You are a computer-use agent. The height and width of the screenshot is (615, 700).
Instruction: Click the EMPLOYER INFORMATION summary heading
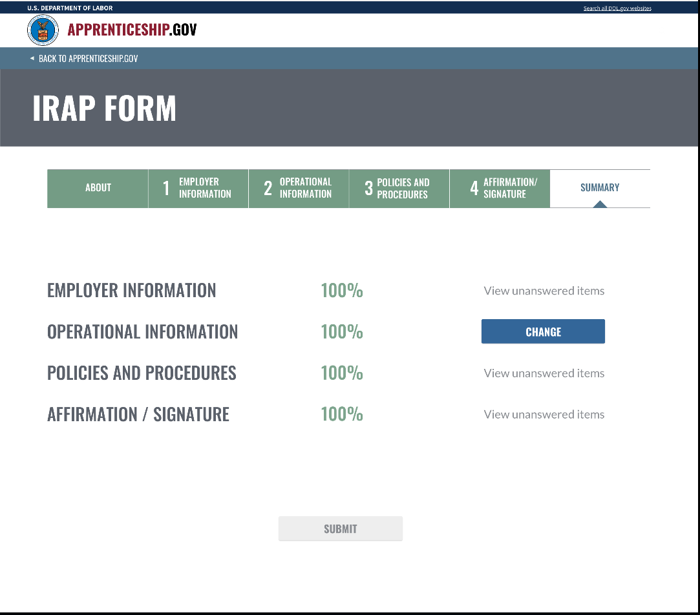132,291
